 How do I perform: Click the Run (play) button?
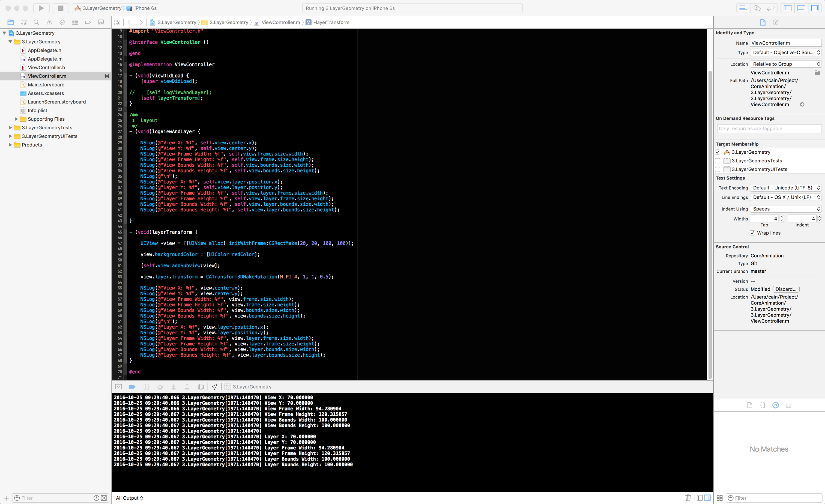tap(41, 8)
